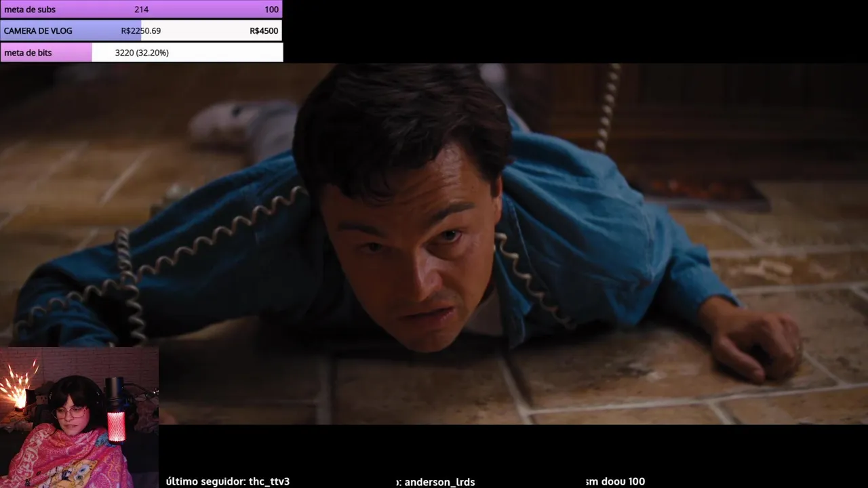The height and width of the screenshot is (488, 868).
Task: Click the meta de subs goal bar
Action: click(x=141, y=9)
